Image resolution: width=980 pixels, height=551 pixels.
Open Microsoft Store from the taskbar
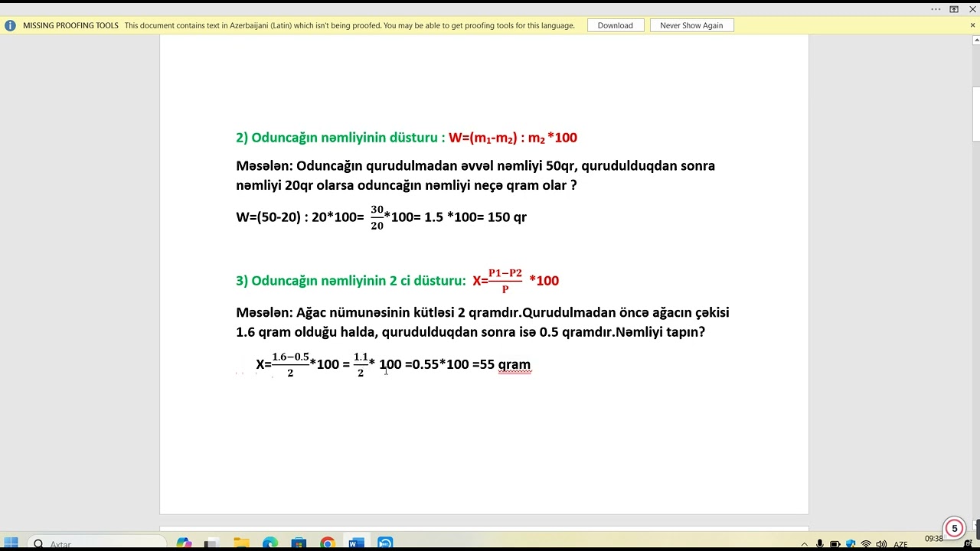[x=299, y=543]
